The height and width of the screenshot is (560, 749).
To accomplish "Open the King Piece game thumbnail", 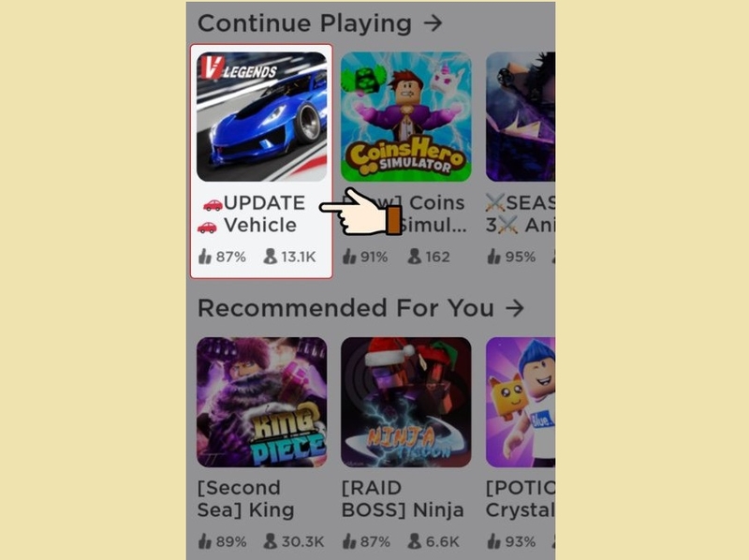I will [262, 403].
